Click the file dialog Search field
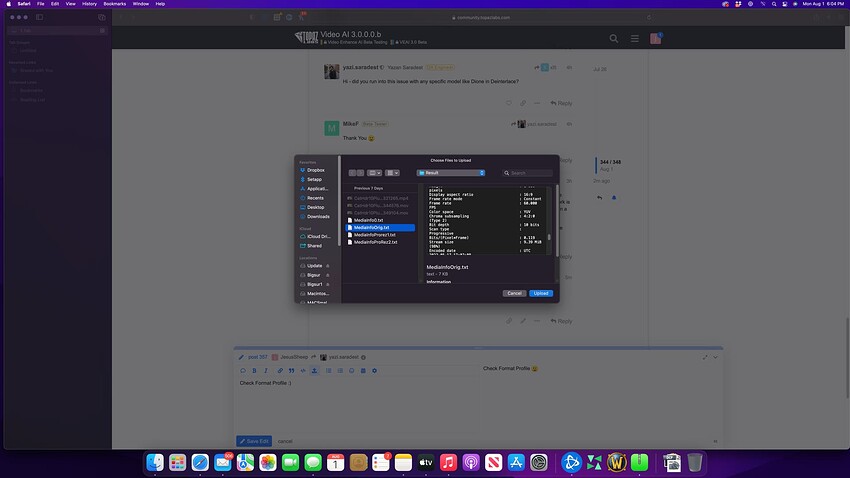Image resolution: width=850 pixels, height=478 pixels. pyautogui.click(x=527, y=173)
